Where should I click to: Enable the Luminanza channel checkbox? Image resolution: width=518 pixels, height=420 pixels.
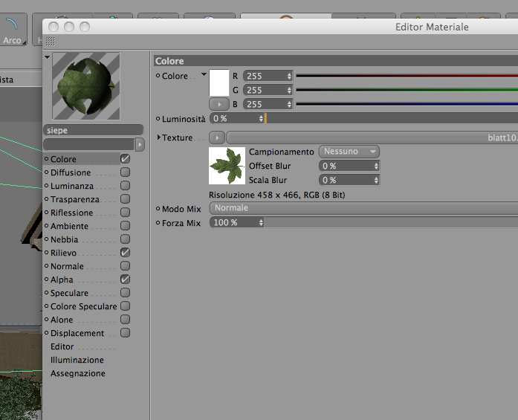(x=125, y=186)
